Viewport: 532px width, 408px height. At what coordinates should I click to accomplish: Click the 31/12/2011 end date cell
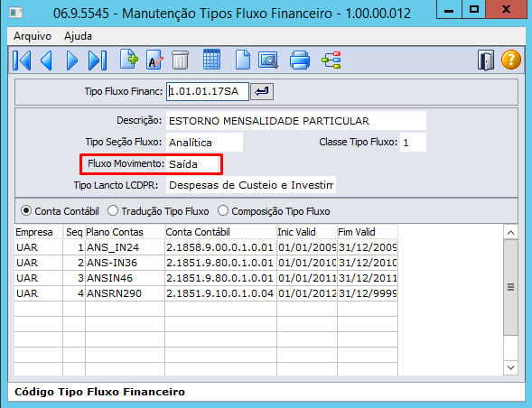pyautogui.click(x=368, y=278)
